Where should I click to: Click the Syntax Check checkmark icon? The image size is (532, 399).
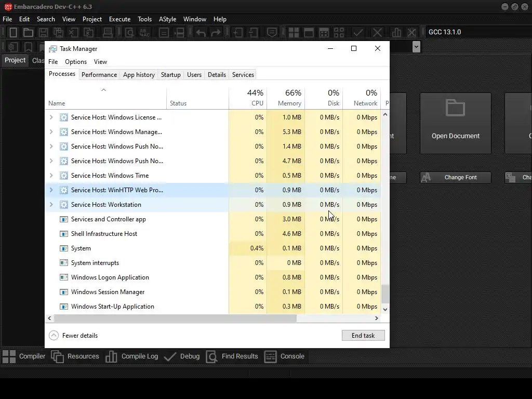coord(358,33)
